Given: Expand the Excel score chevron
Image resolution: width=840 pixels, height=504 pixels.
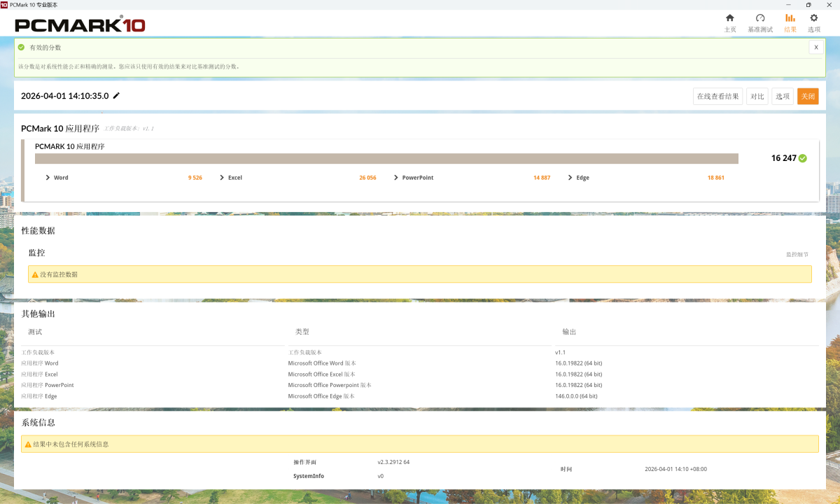Looking at the screenshot, I should point(222,178).
